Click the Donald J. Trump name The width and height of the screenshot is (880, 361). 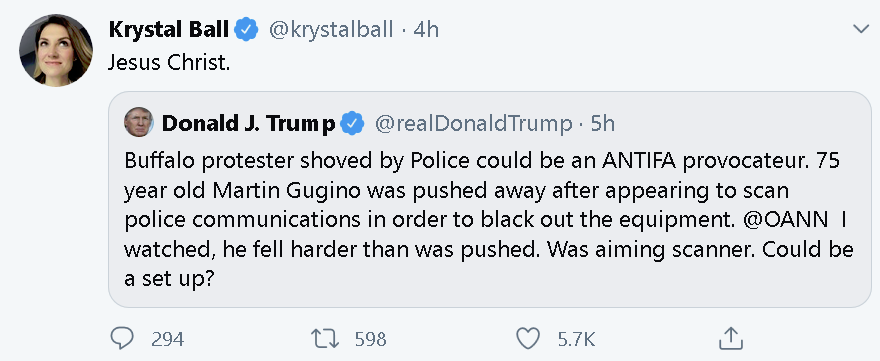tap(249, 124)
